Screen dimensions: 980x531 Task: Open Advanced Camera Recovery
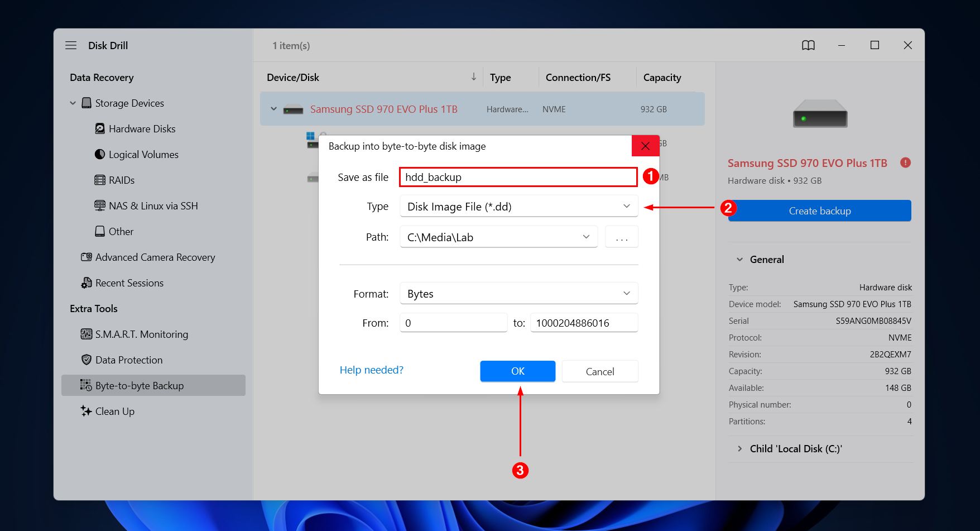(155, 257)
